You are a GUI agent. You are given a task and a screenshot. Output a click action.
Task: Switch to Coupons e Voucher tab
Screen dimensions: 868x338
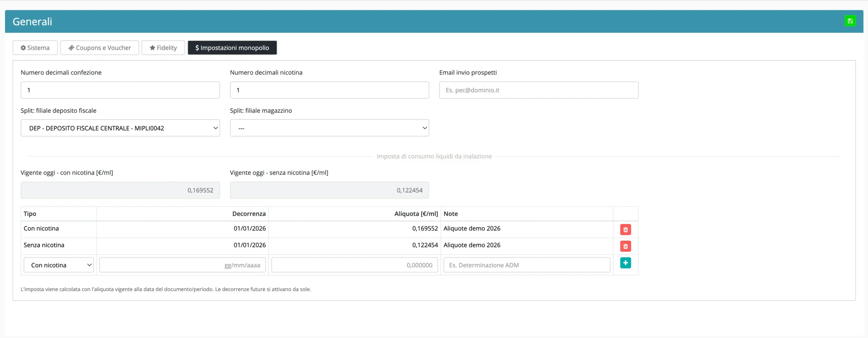click(100, 48)
